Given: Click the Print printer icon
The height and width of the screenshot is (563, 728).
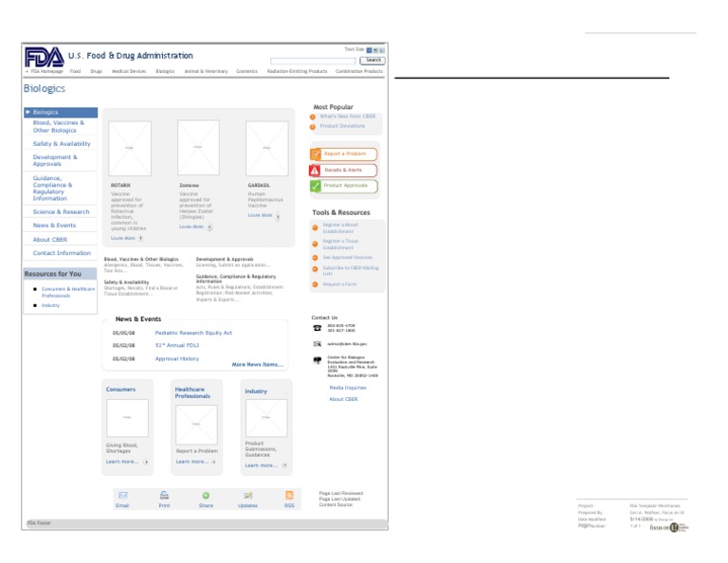Looking at the screenshot, I should (x=164, y=496).
